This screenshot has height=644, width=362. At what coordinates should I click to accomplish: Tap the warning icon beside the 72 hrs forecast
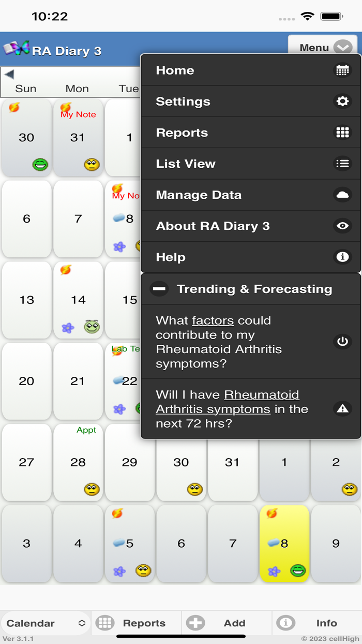tap(342, 408)
